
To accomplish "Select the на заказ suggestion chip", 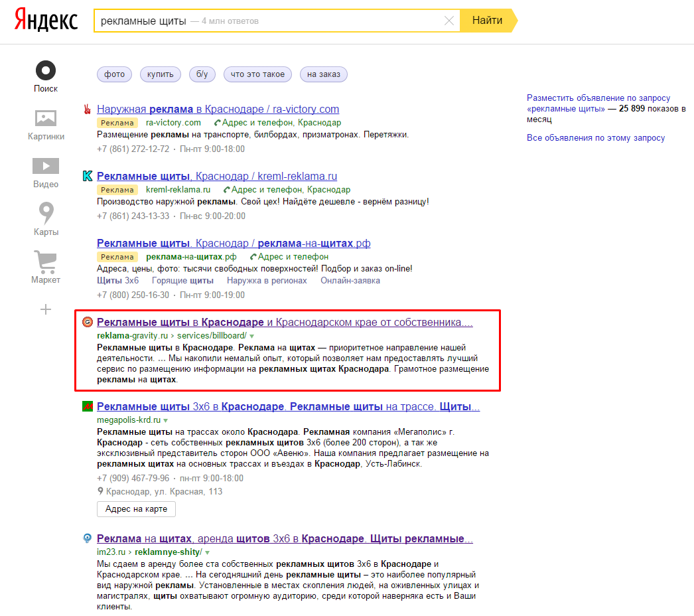I will pyautogui.click(x=324, y=74).
